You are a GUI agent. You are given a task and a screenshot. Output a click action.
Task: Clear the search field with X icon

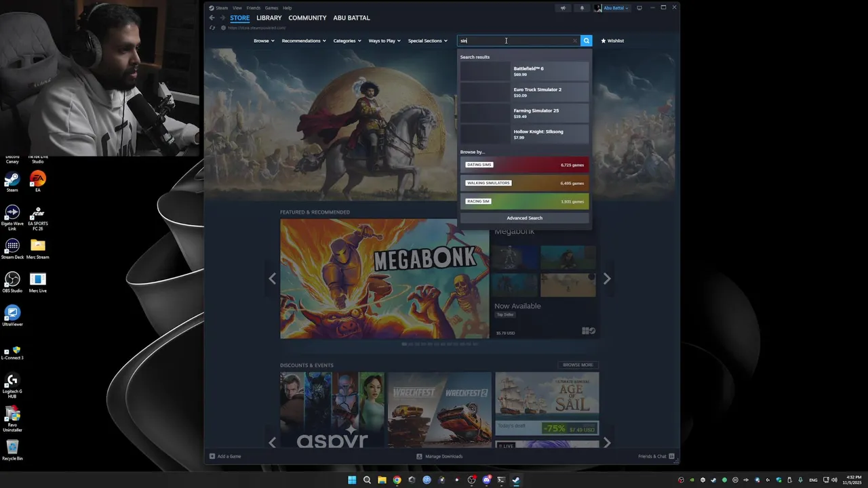click(575, 41)
